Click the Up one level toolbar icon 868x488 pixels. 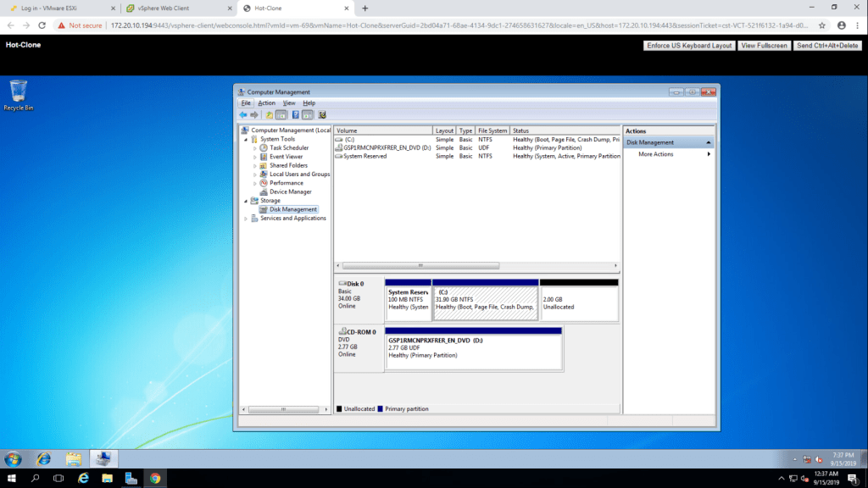pos(270,114)
